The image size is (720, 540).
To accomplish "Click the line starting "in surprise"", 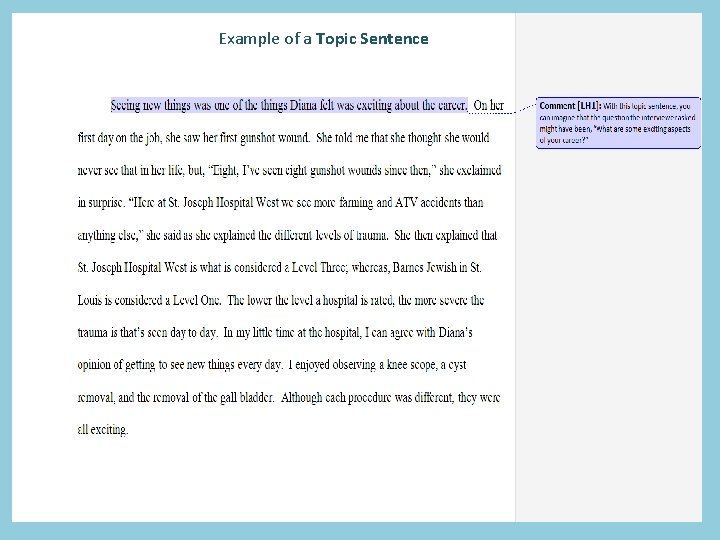I will tap(281, 202).
